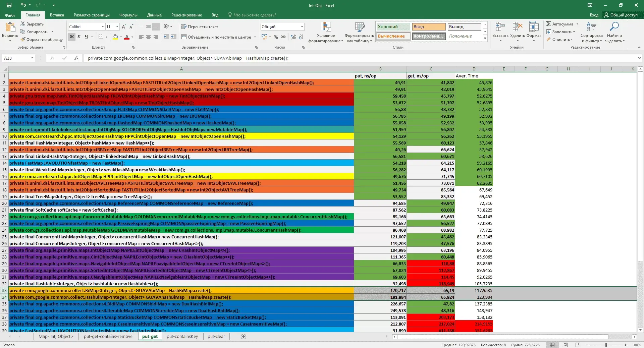Click the Font Color red A icon
The width and height of the screenshot is (644, 348).
127,37
